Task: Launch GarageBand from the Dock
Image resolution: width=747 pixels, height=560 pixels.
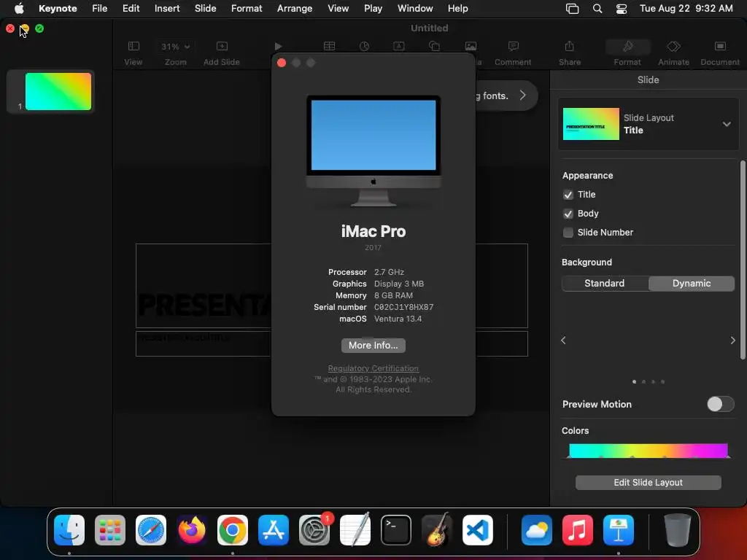Action: 437,530
